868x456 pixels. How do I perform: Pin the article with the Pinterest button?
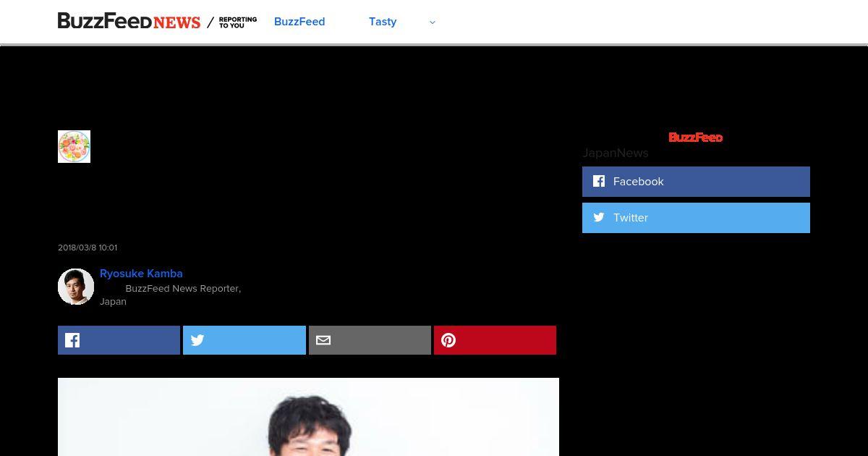(x=495, y=340)
